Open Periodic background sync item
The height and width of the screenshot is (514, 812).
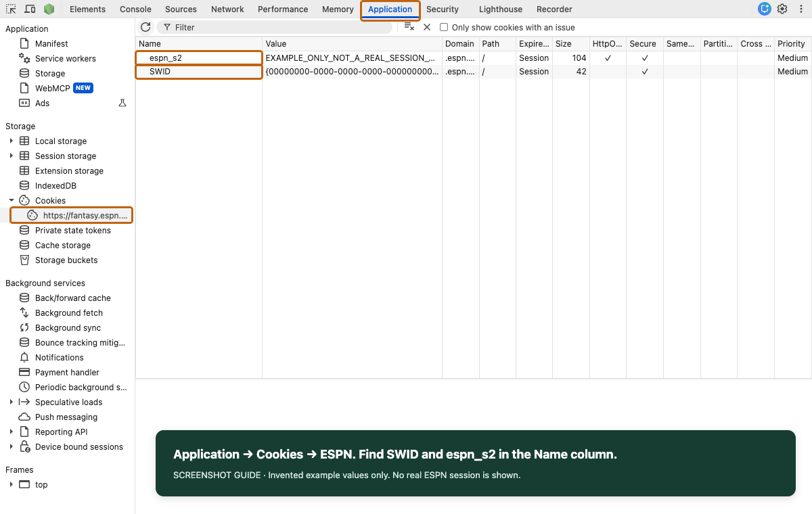(81, 387)
